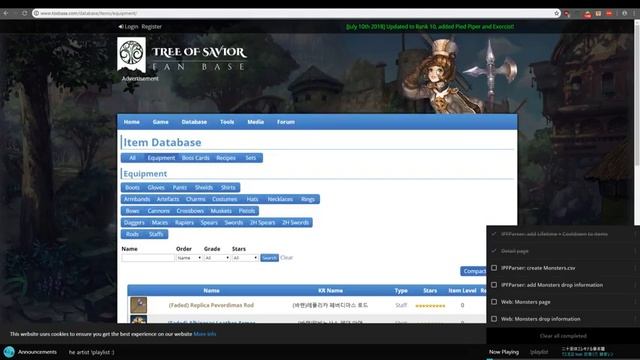Open the Tools menu
The height and width of the screenshot is (360, 640).
tap(227, 122)
